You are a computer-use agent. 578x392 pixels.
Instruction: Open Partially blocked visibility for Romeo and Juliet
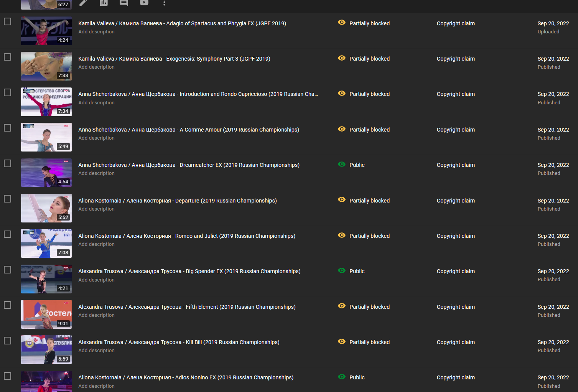[369, 236]
